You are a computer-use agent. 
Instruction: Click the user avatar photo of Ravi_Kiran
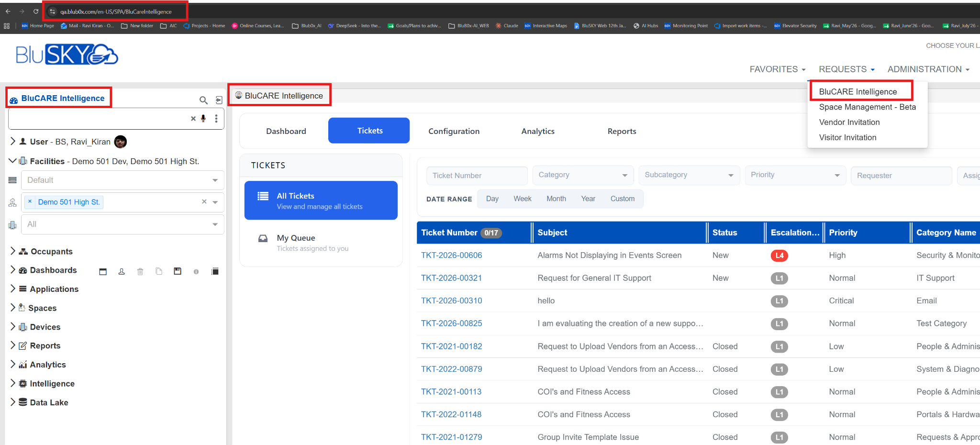(121, 142)
